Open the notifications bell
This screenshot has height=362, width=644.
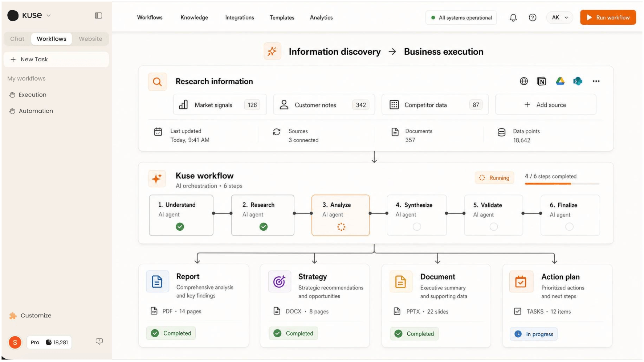coord(513,17)
